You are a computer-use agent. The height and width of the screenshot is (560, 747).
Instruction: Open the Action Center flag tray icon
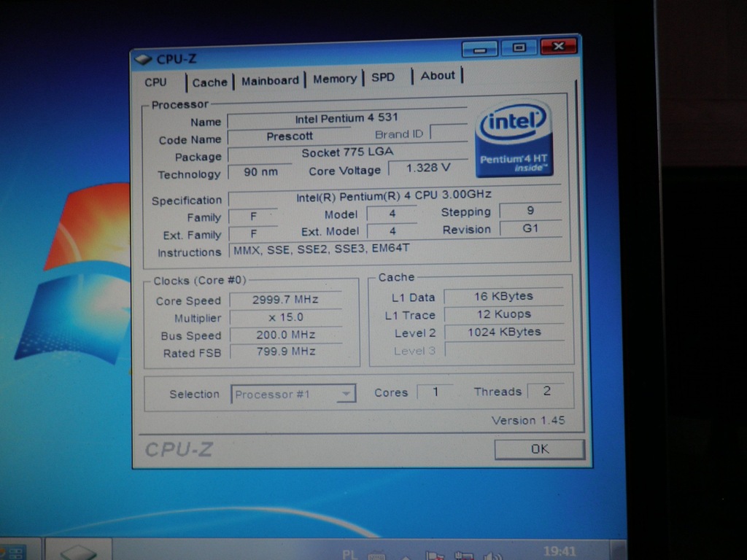point(434,555)
